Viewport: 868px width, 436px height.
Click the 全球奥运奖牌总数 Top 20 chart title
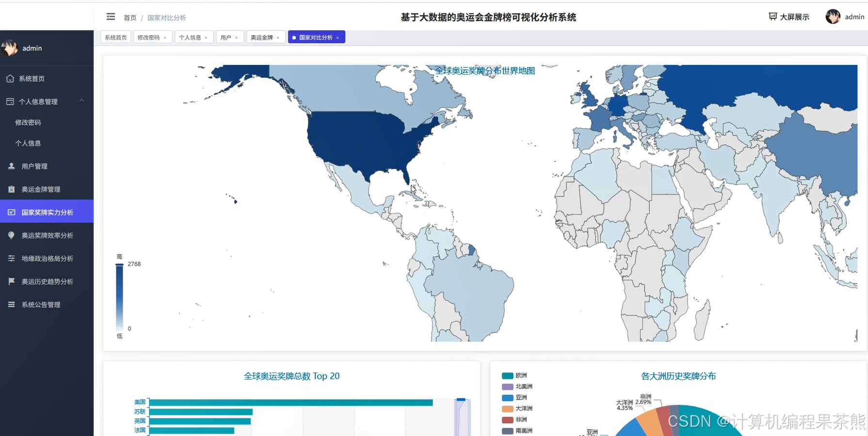point(291,376)
